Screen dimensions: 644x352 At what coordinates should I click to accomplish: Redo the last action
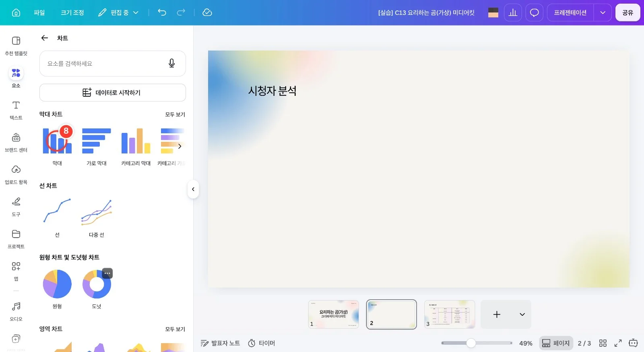(x=181, y=12)
